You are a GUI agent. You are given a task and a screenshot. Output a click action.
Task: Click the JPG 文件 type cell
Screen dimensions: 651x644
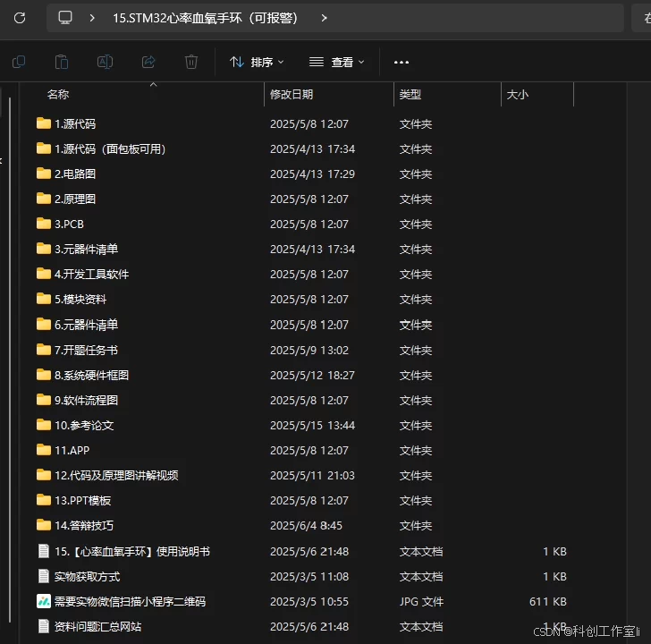421,601
